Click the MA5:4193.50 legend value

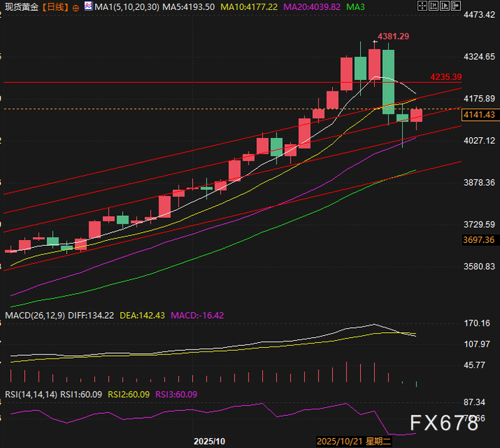coord(189,7)
